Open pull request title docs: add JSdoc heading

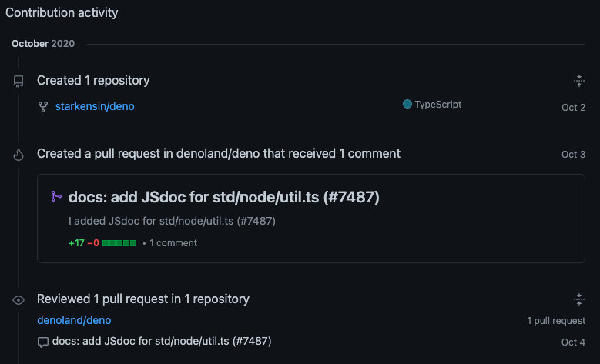point(224,197)
